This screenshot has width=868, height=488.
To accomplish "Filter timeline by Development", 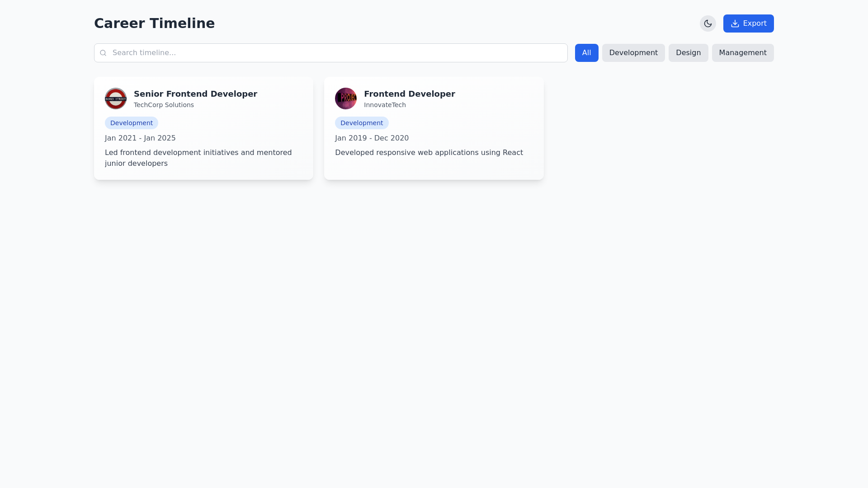I will [x=633, y=53].
